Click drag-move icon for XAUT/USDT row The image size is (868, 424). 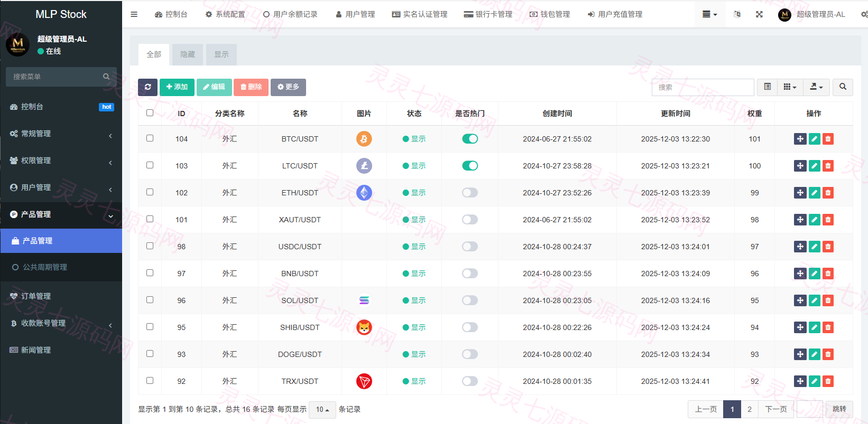click(x=800, y=220)
